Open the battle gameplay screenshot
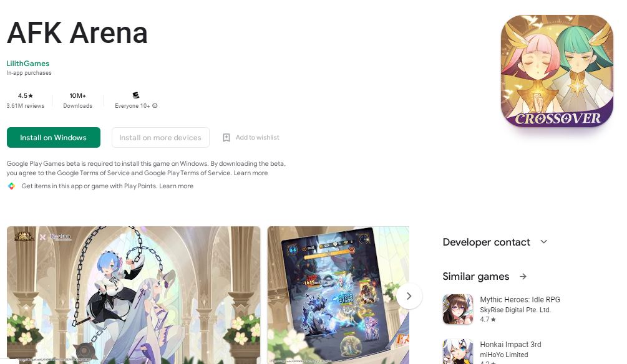The height and width of the screenshot is (364, 627). point(338,295)
